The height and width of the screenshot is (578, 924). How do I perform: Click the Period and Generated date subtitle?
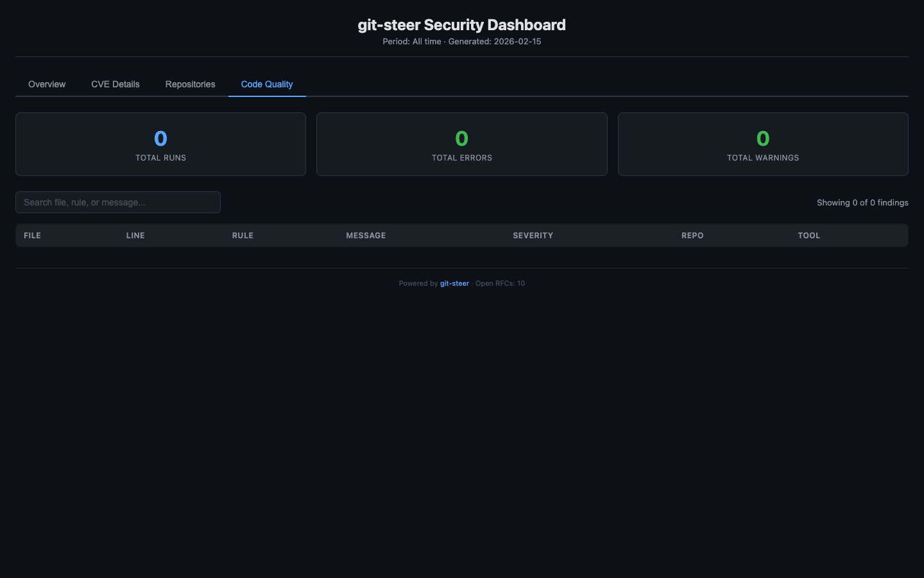462,41
